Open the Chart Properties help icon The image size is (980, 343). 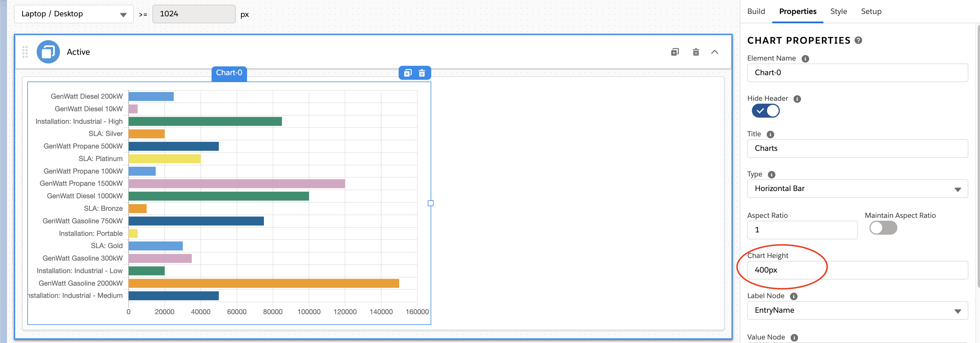tap(858, 40)
